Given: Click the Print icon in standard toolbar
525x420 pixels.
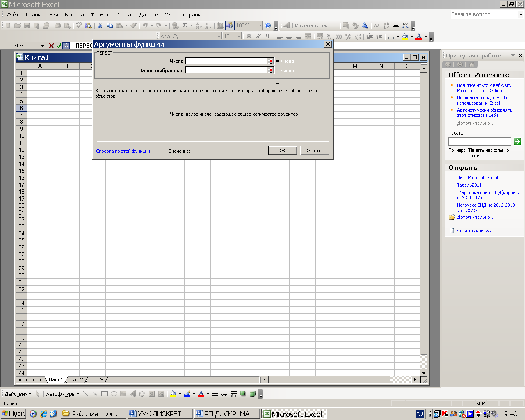Looking at the screenshot, I should [57, 25].
